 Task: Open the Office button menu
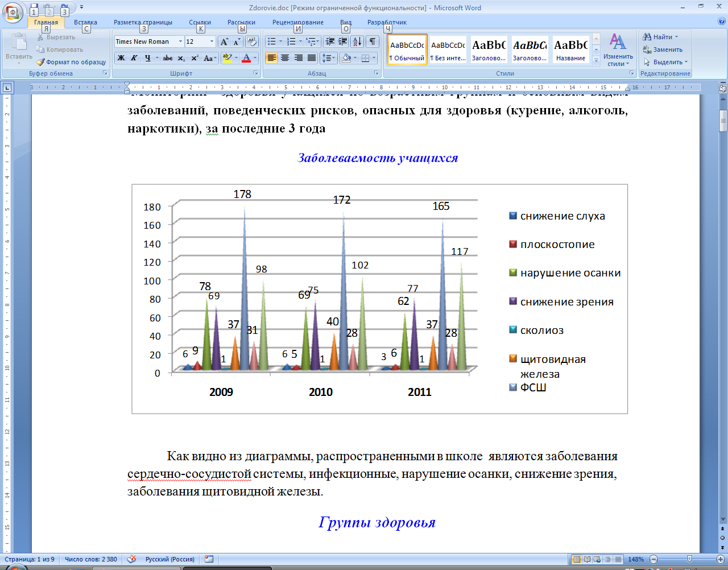[x=13, y=13]
